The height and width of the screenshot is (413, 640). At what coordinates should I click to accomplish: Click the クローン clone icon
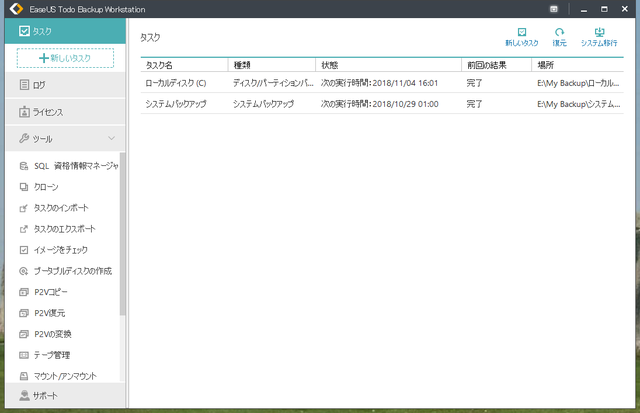pyautogui.click(x=24, y=187)
